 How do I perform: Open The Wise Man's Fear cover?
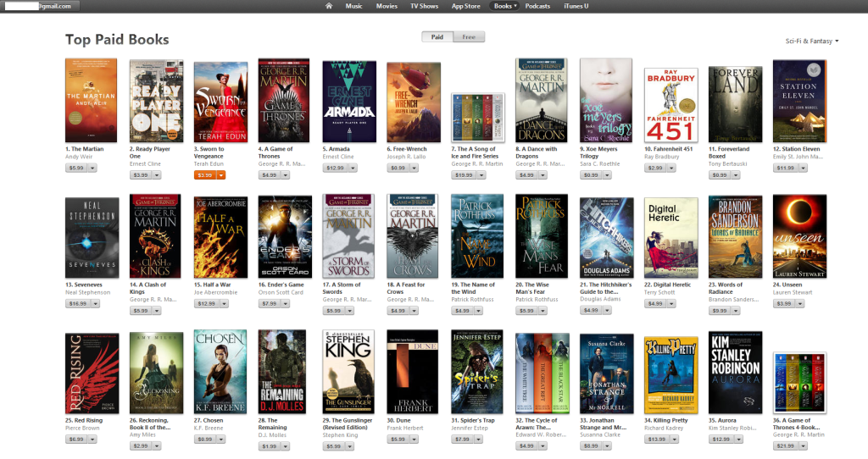[542, 236]
